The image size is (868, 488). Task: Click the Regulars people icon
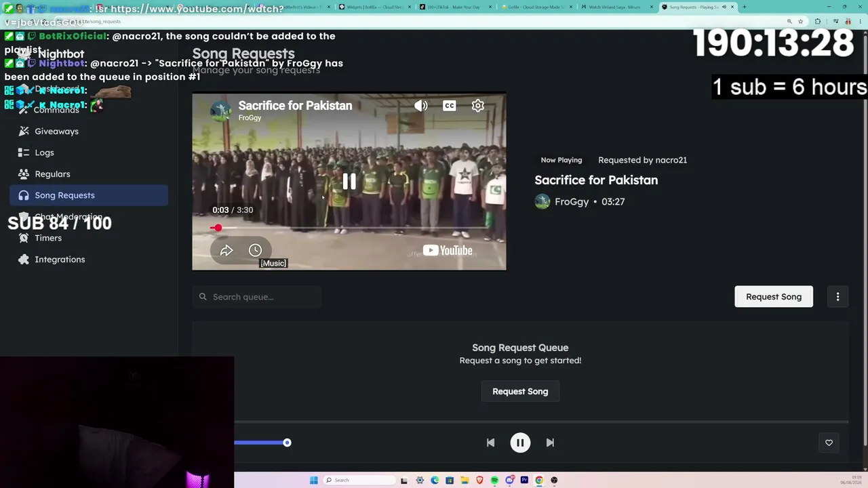pos(24,174)
